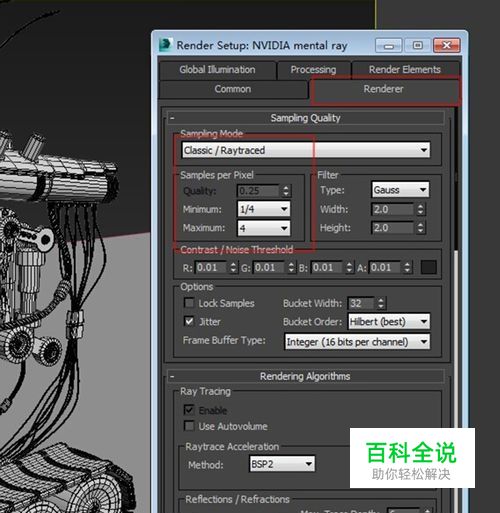
Task: Open the Minimum samples per pixel dropdown
Action: (x=264, y=209)
